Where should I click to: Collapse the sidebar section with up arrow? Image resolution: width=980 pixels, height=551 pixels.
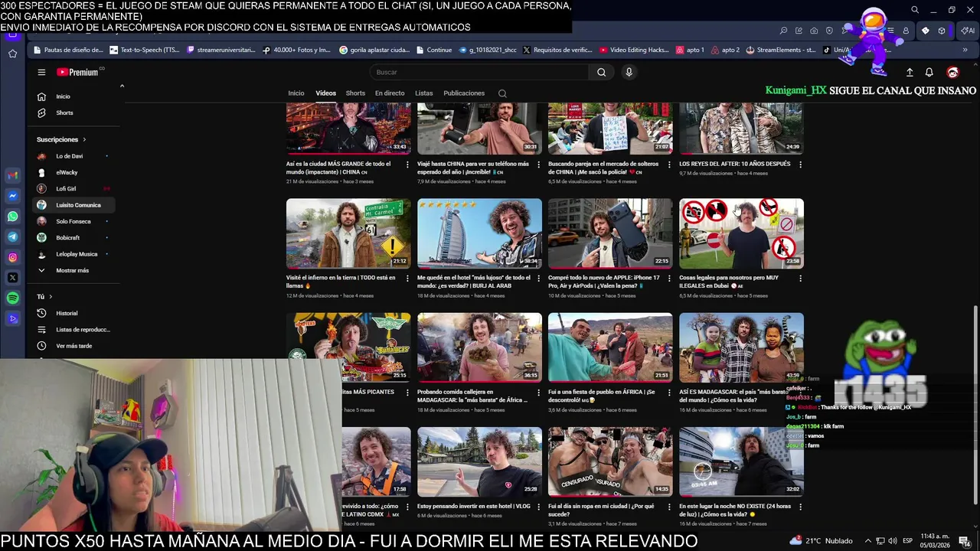122,86
